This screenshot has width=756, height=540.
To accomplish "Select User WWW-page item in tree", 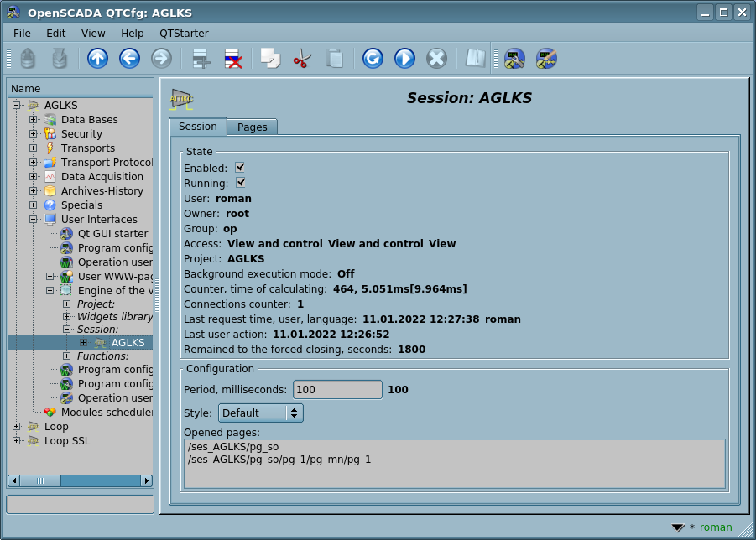I will coord(115,277).
